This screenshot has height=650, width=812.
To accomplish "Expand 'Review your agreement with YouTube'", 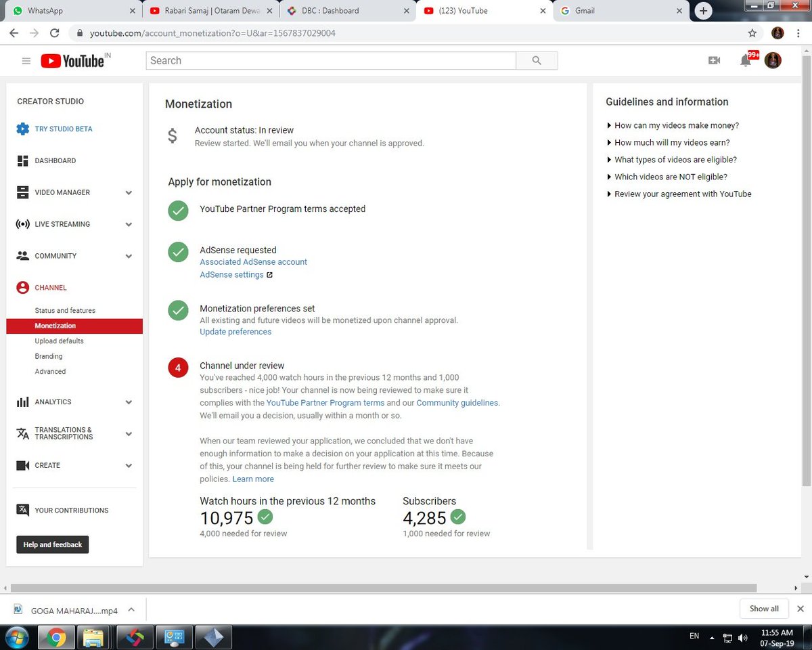I will (679, 194).
